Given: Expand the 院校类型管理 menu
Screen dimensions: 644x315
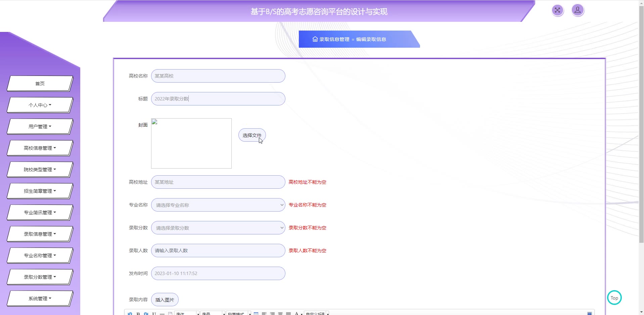Looking at the screenshot, I should 40,170.
